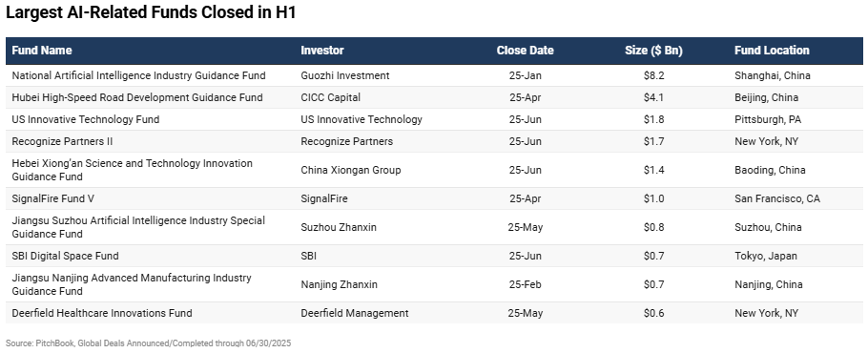
Task: Click the Pittsburgh, PA location cell
Action: [767, 119]
